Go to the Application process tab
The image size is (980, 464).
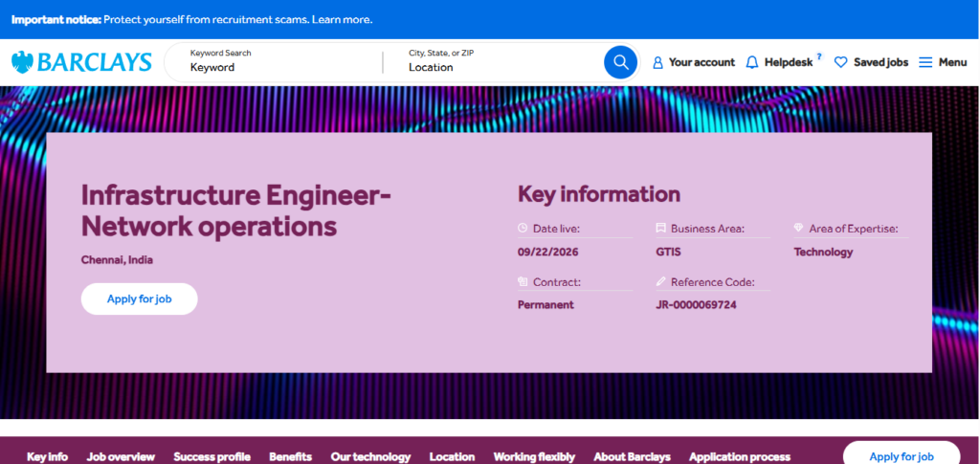740,457
